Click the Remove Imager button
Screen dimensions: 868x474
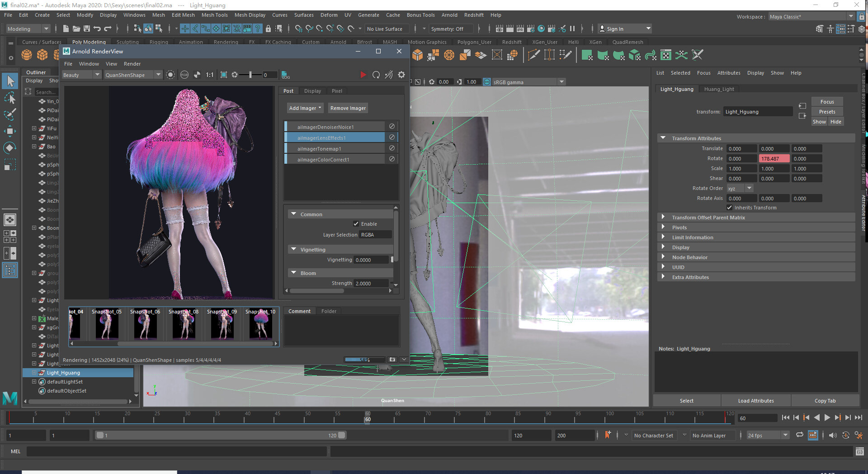click(x=348, y=108)
